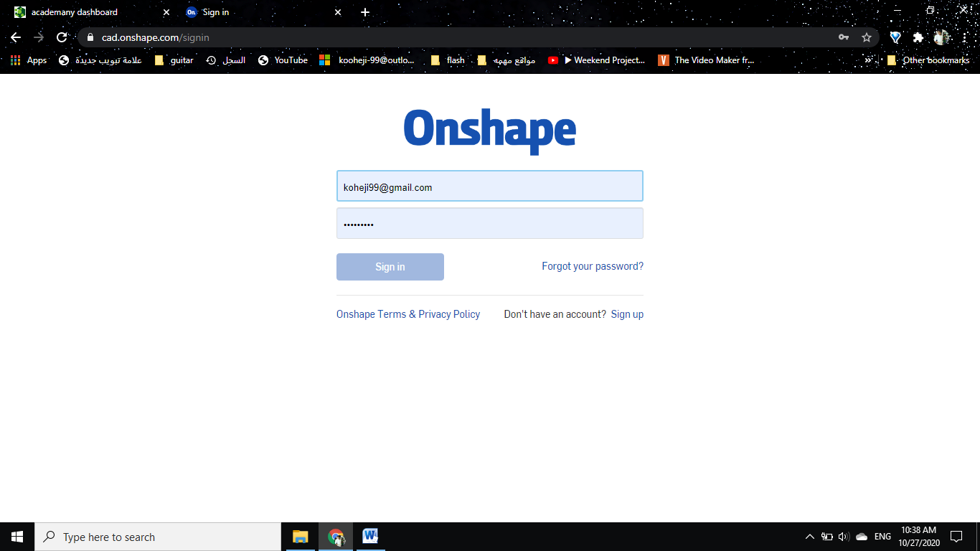The height and width of the screenshot is (551, 980).
Task: Open the Extensions puzzle-piece menu
Action: (918, 37)
